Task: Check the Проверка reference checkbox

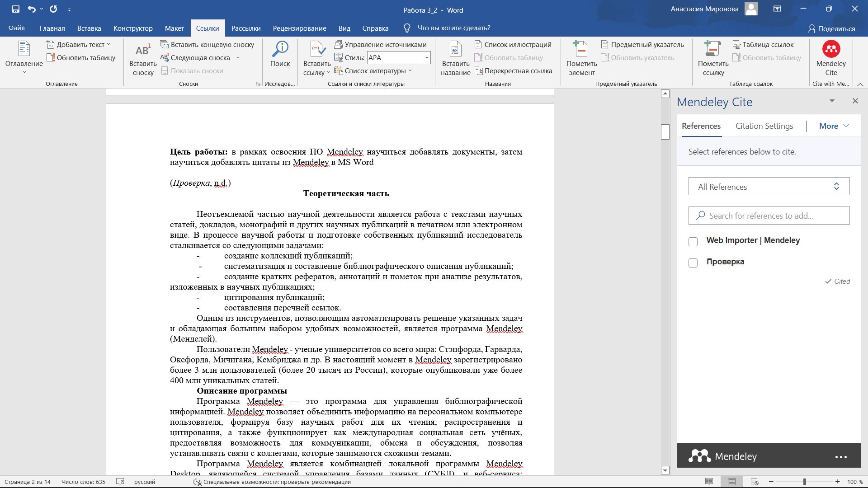Action: (693, 263)
